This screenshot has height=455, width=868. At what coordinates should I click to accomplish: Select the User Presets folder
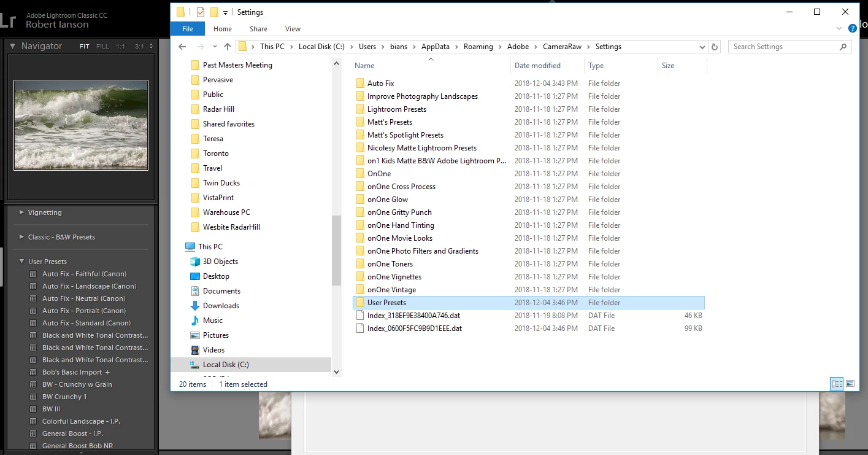[529, 303]
